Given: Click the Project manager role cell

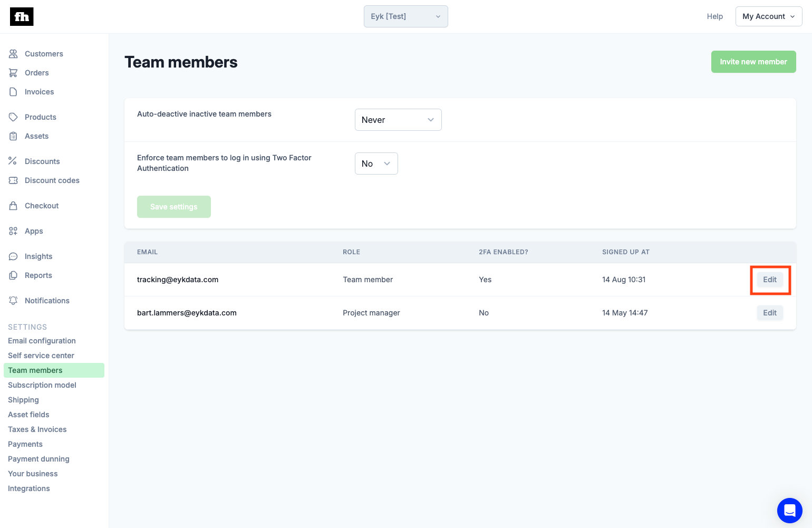Looking at the screenshot, I should click(x=371, y=313).
